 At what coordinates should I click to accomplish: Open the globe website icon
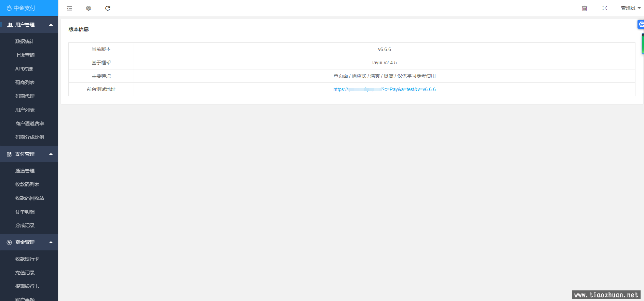coord(89,8)
